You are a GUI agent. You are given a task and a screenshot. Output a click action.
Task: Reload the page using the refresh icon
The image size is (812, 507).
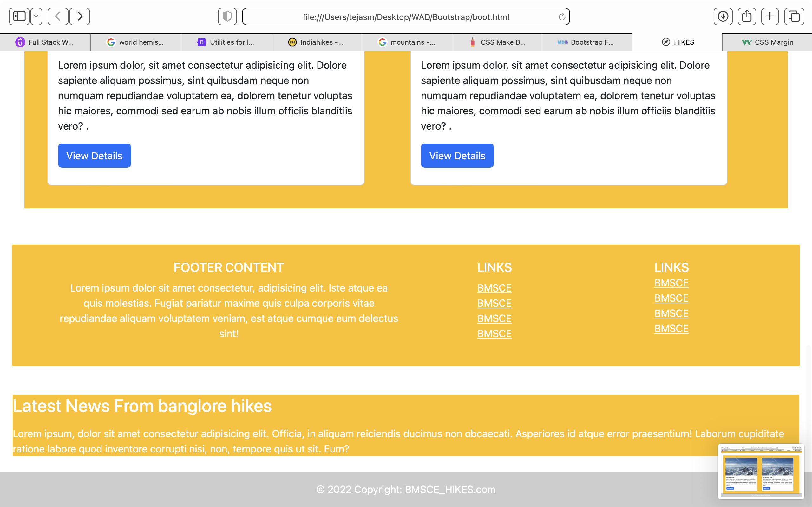pos(562,17)
